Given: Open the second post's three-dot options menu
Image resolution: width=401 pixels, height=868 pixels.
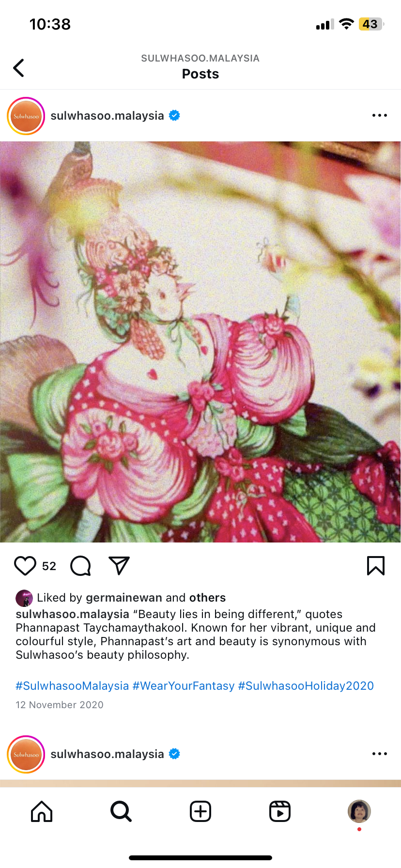Looking at the screenshot, I should click(x=380, y=754).
